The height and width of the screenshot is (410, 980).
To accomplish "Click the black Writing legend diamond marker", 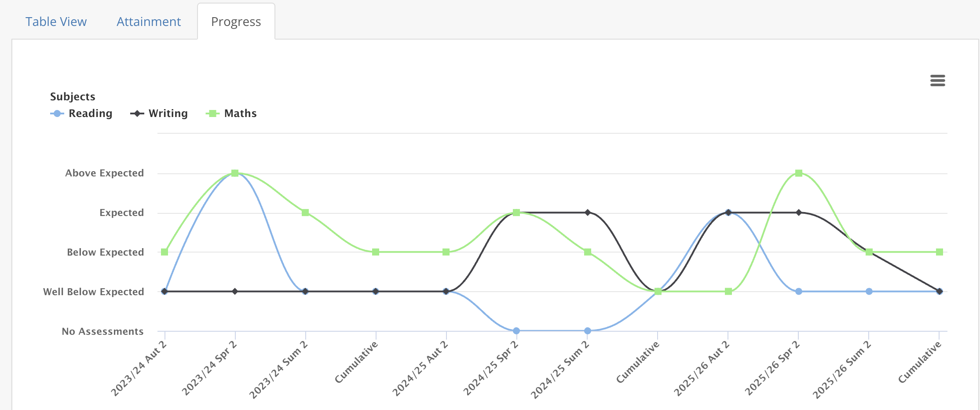I will pyautogui.click(x=137, y=113).
